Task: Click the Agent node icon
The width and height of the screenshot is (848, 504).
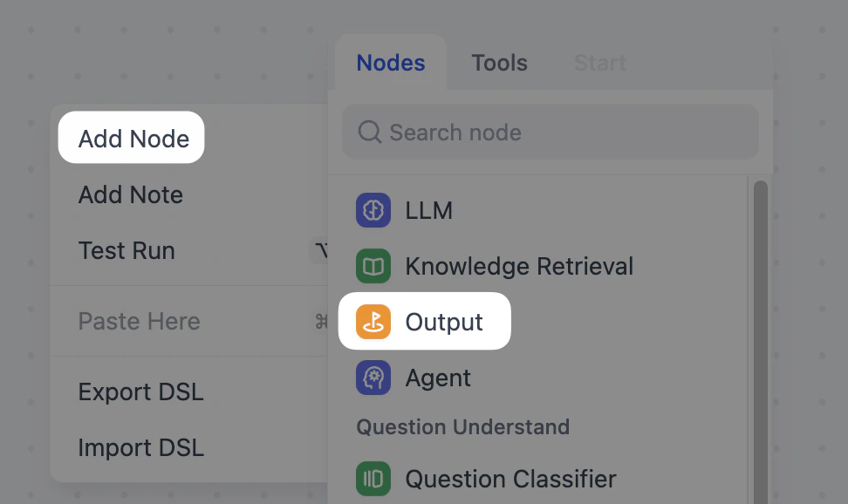Action: click(373, 378)
